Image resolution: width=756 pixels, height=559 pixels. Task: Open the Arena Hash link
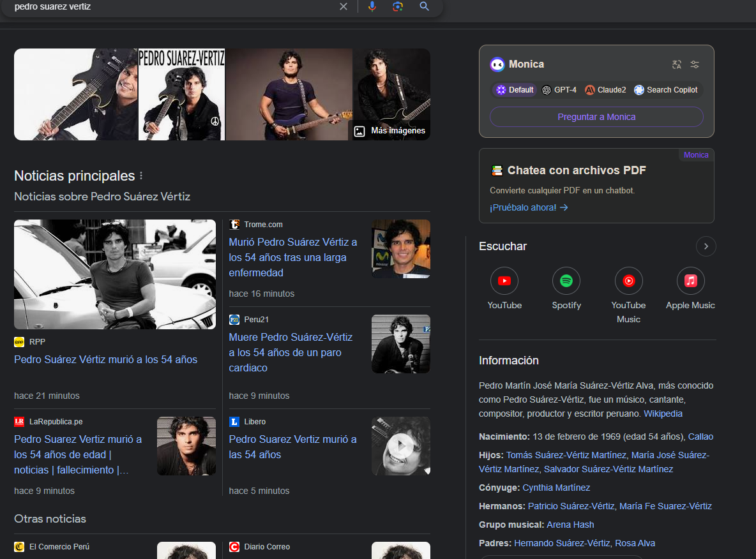tap(570, 525)
